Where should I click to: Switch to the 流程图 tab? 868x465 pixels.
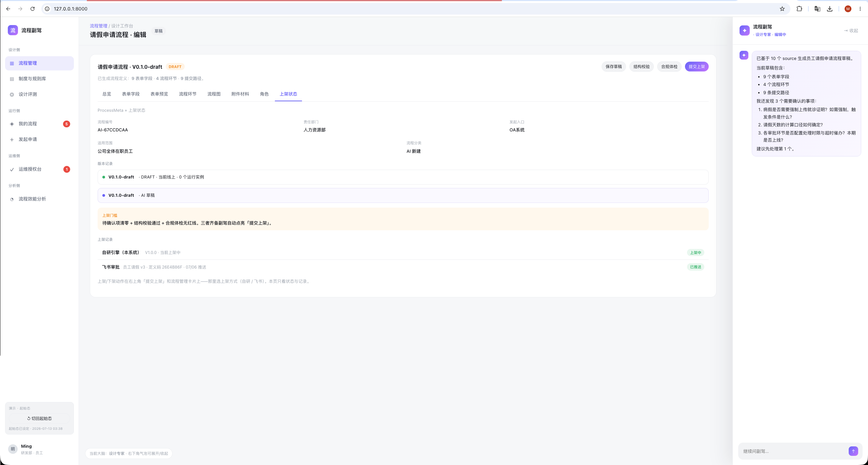214,94
